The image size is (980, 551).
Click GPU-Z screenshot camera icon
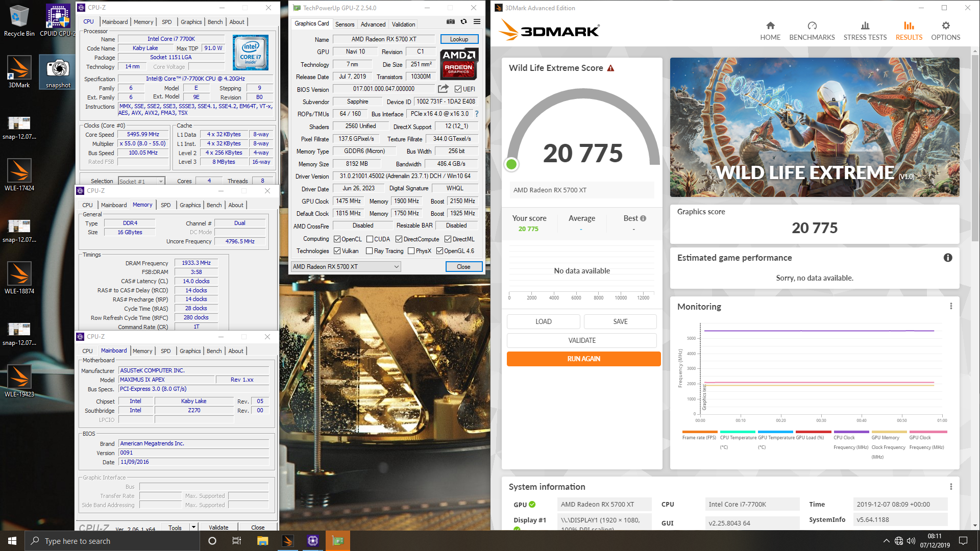click(x=450, y=21)
